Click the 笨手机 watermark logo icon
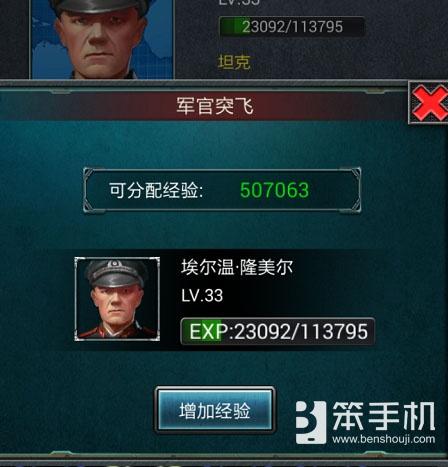 311,422
